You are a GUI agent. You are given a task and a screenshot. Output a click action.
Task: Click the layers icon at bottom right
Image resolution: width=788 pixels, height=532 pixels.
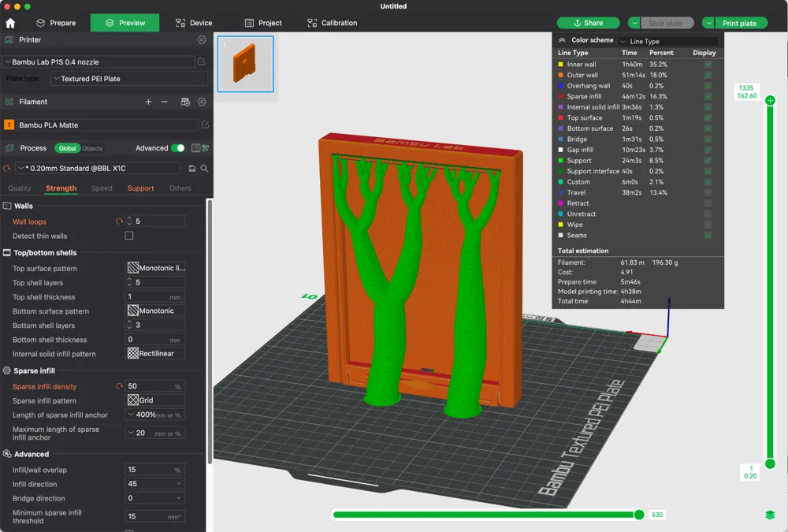(770, 515)
